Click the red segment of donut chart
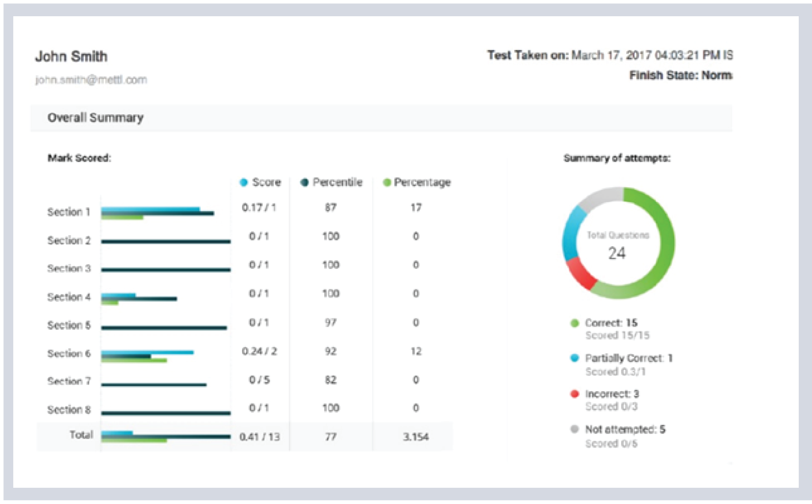The image size is (812, 504). [x=580, y=273]
